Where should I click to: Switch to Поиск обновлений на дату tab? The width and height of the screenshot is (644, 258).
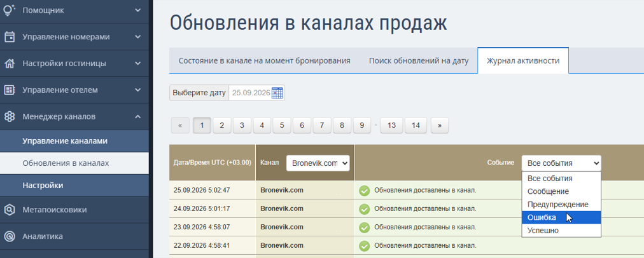tap(419, 61)
